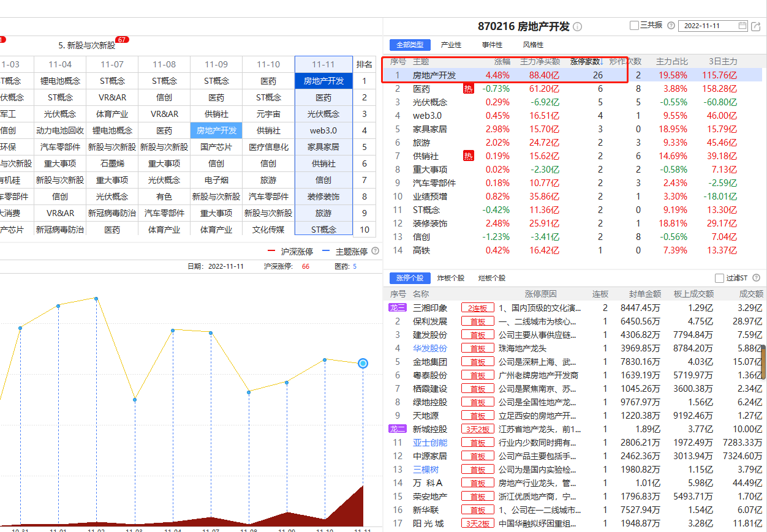Screen dimensions: 767x532
Task: Click the info icon beside 870216 房地产开发
Action: click(578, 27)
